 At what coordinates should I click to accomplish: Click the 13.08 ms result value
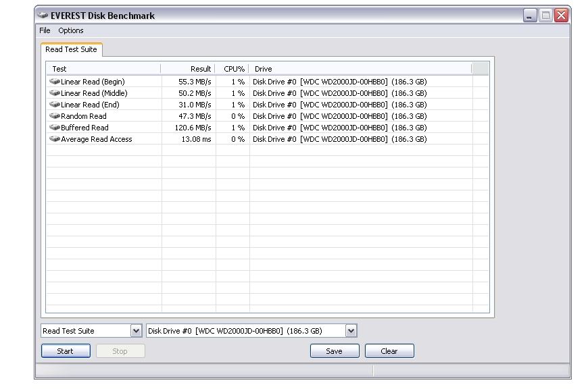click(196, 139)
